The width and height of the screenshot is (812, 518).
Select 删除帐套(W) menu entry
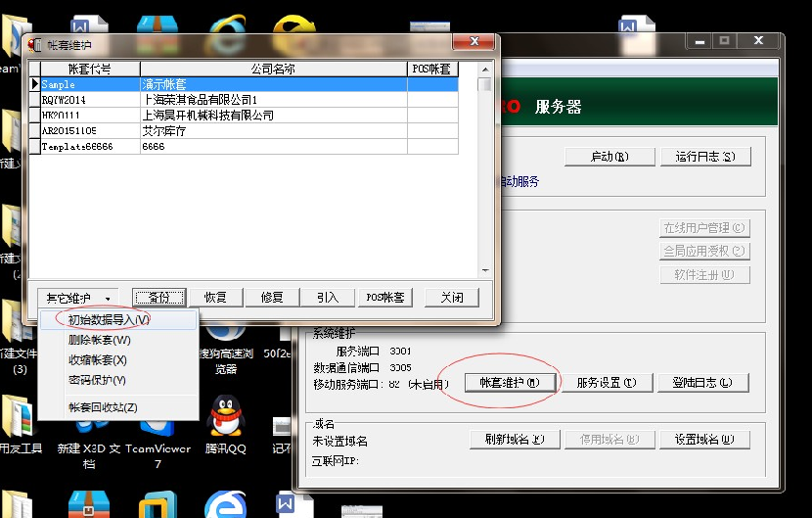99,340
